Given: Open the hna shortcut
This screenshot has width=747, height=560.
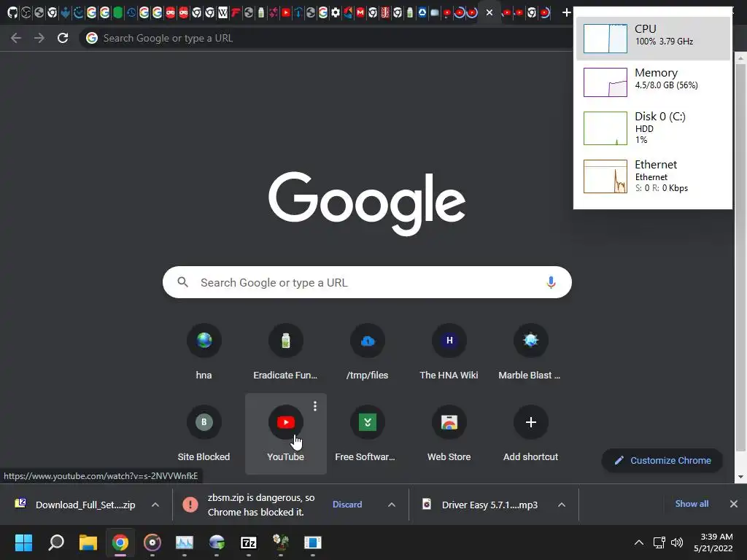Looking at the screenshot, I should tap(204, 352).
